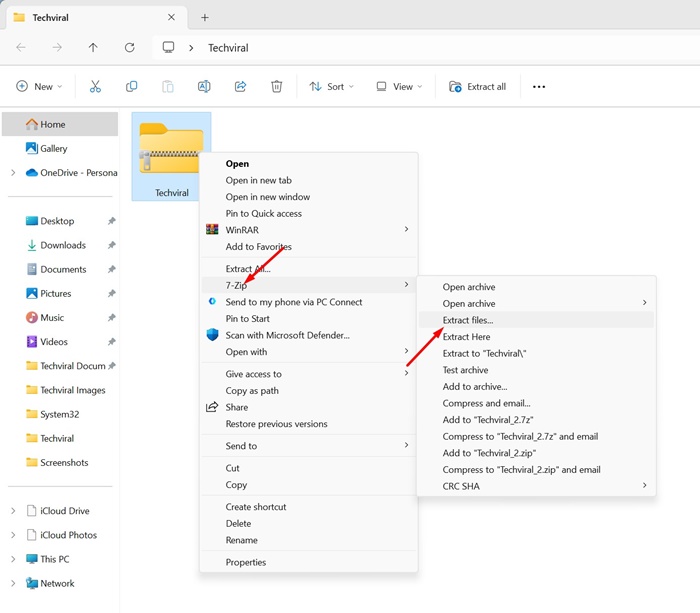Select Test archive option
The width and height of the screenshot is (700, 613).
(x=536, y=370)
